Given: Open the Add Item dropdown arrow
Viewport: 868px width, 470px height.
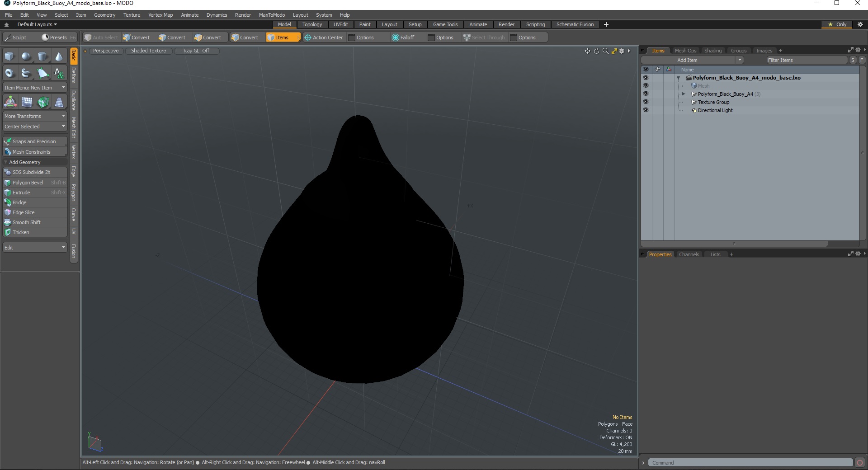Looking at the screenshot, I should [x=740, y=60].
